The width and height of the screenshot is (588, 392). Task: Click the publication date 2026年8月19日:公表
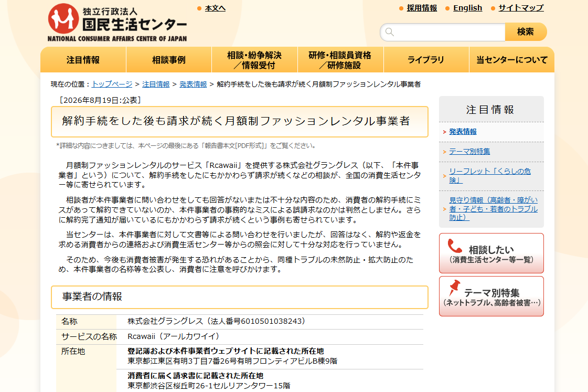(x=100, y=100)
